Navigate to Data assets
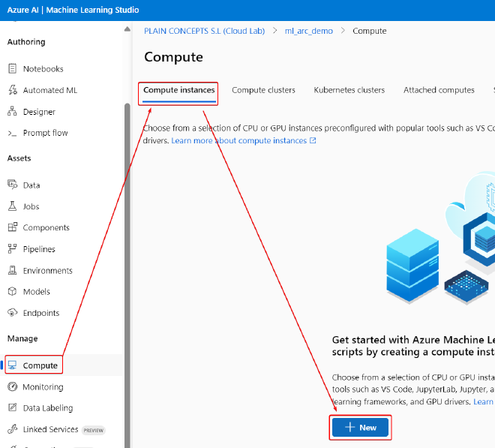 [31, 185]
